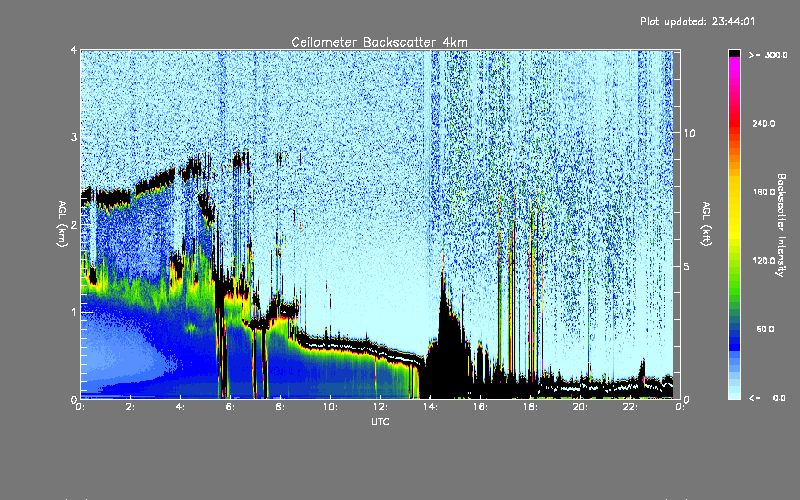
Task: Click the '180.0' colorbar label
Action: pyautogui.click(x=764, y=192)
